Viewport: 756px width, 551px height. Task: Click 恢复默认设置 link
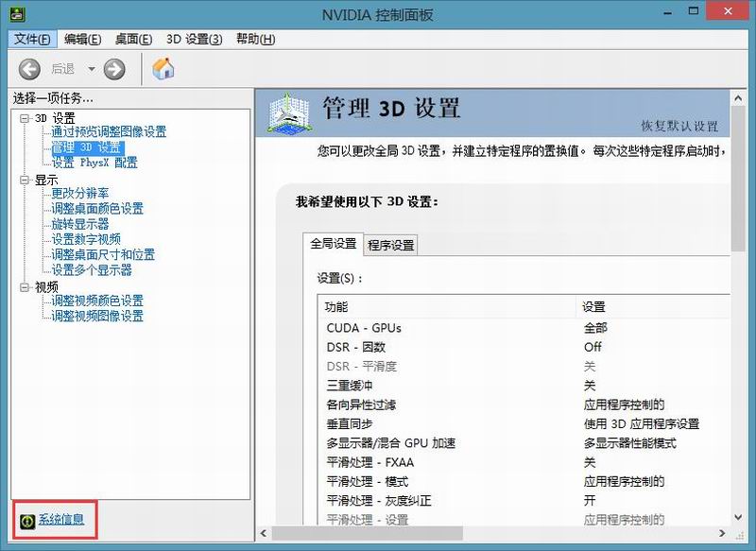(679, 127)
